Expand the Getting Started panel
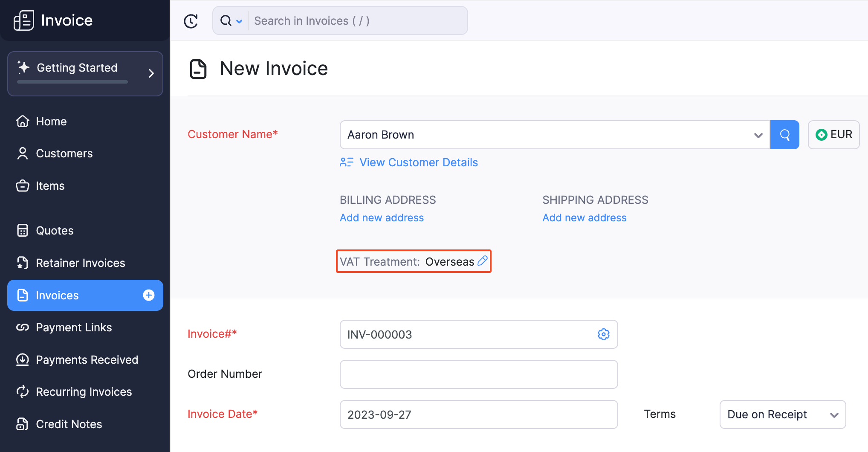This screenshot has width=868, height=452. [x=151, y=73]
